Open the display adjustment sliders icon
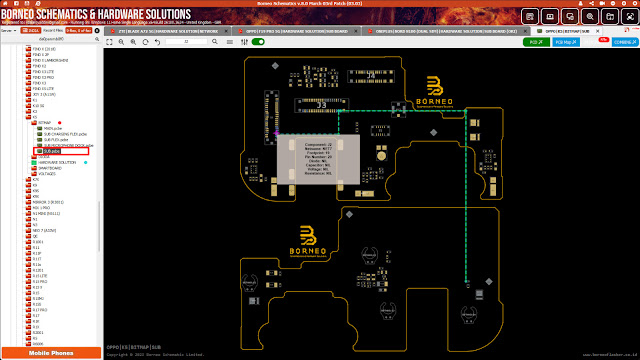 244,42
